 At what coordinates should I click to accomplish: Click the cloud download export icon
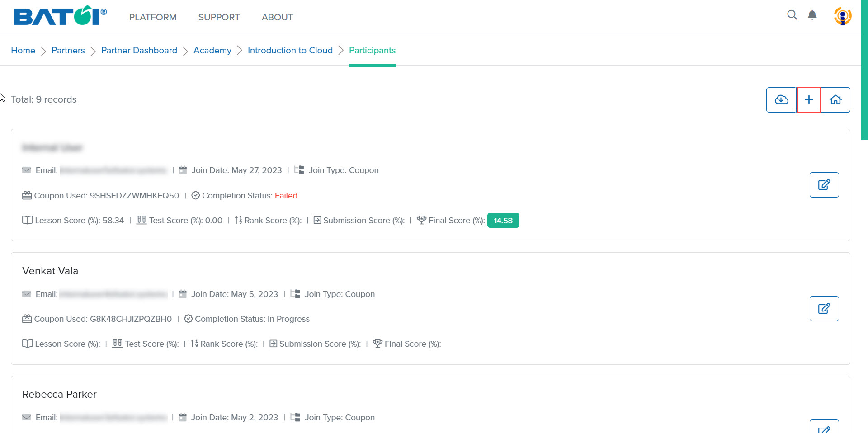coord(781,99)
